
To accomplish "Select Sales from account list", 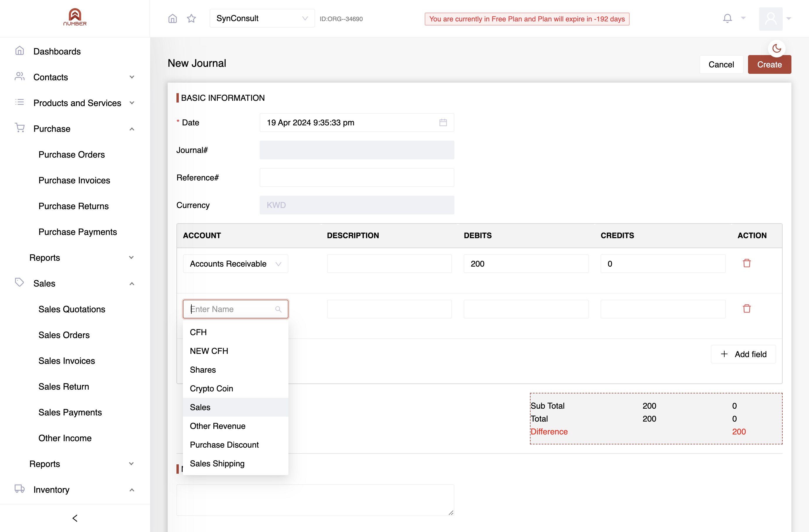I will [236, 407].
